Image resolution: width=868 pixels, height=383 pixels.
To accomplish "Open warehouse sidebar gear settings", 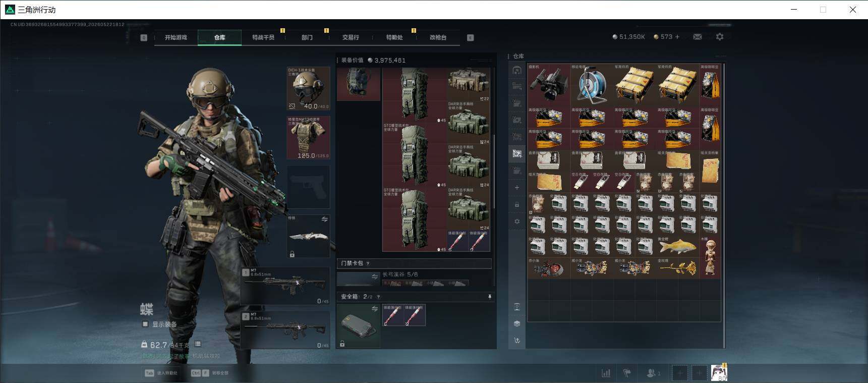I will click(517, 222).
